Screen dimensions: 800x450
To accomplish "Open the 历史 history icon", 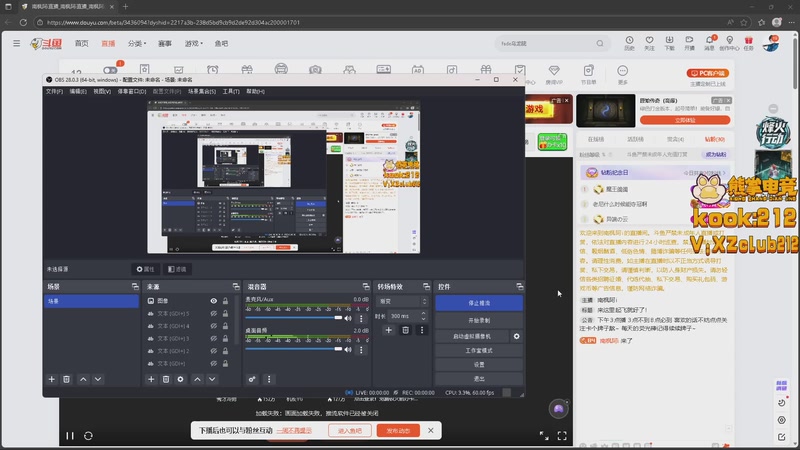I will click(630, 43).
